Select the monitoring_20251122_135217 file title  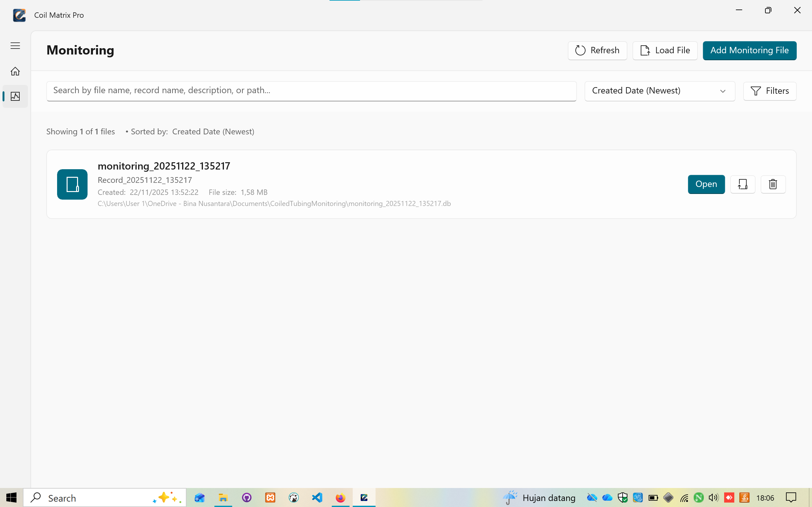pyautogui.click(x=164, y=166)
